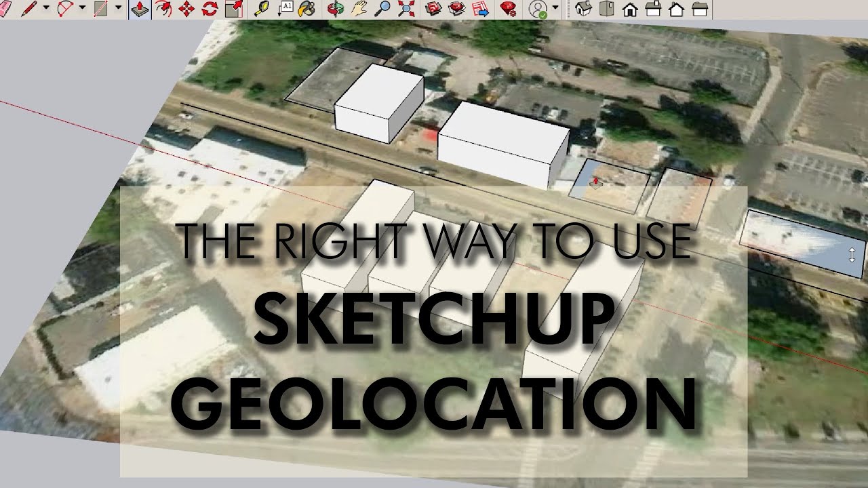Activate the Orbit tool
This screenshot has height=488, width=868.
point(335,9)
